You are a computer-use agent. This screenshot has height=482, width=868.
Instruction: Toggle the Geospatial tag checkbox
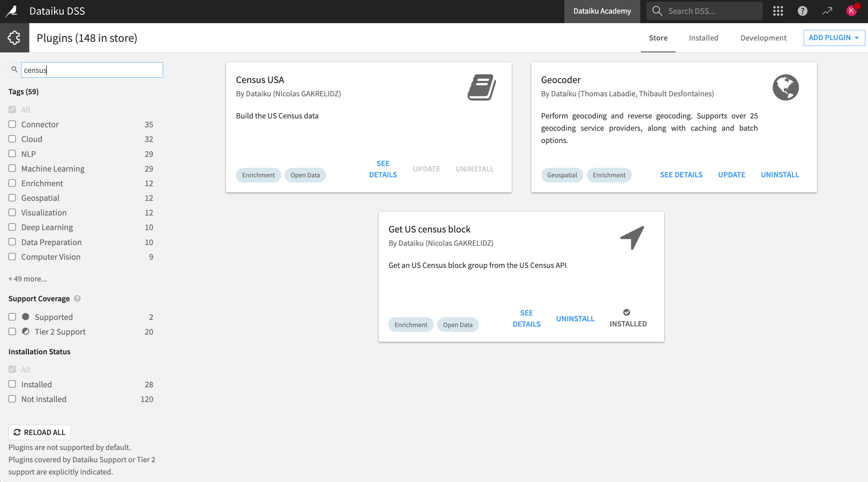pos(12,198)
